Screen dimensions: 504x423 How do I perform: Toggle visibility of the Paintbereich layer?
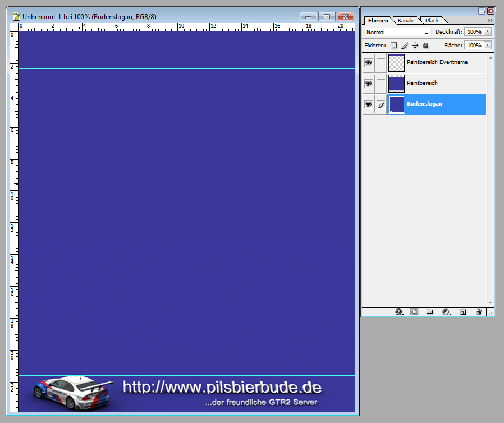(x=368, y=84)
